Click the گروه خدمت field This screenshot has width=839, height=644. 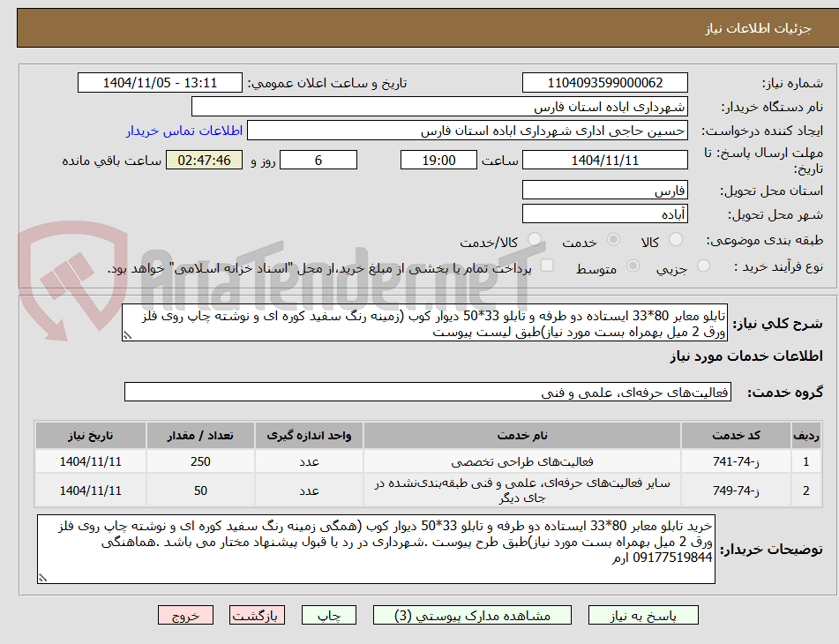click(428, 392)
